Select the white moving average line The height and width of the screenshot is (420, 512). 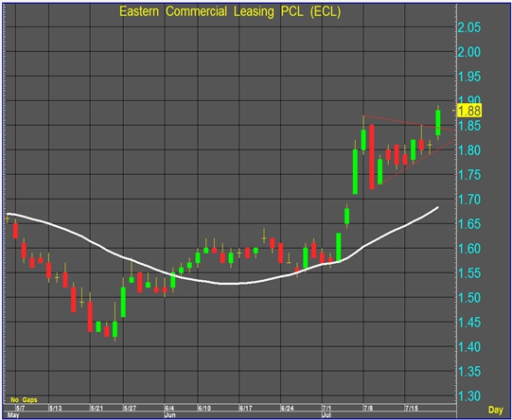click(222, 283)
